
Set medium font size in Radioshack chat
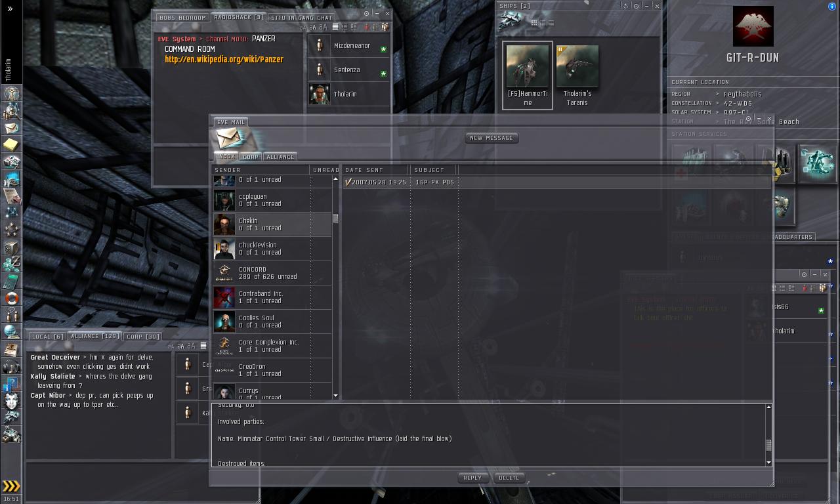[x=312, y=27]
